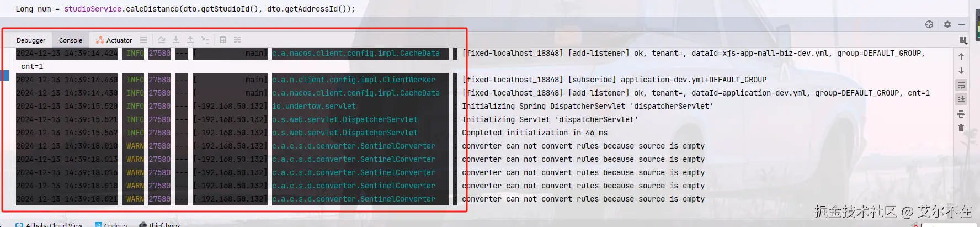Open the Layout Settings dropdown icon
This screenshot has width=980, height=227.
click(x=963, y=40)
